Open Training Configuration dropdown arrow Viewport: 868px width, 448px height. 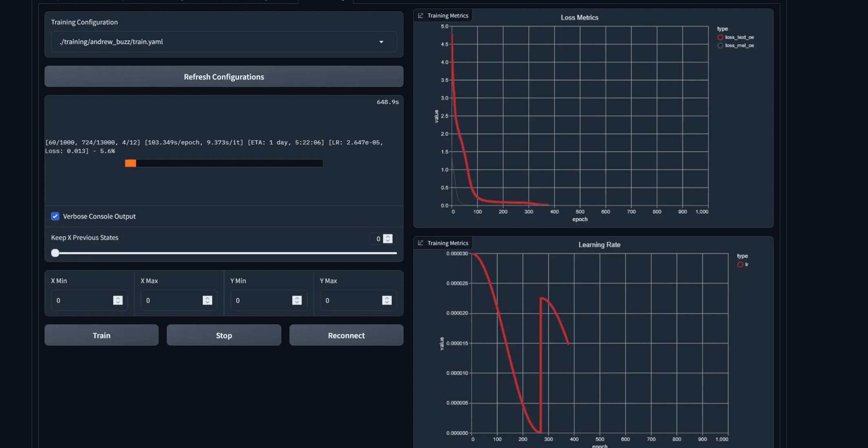click(381, 42)
